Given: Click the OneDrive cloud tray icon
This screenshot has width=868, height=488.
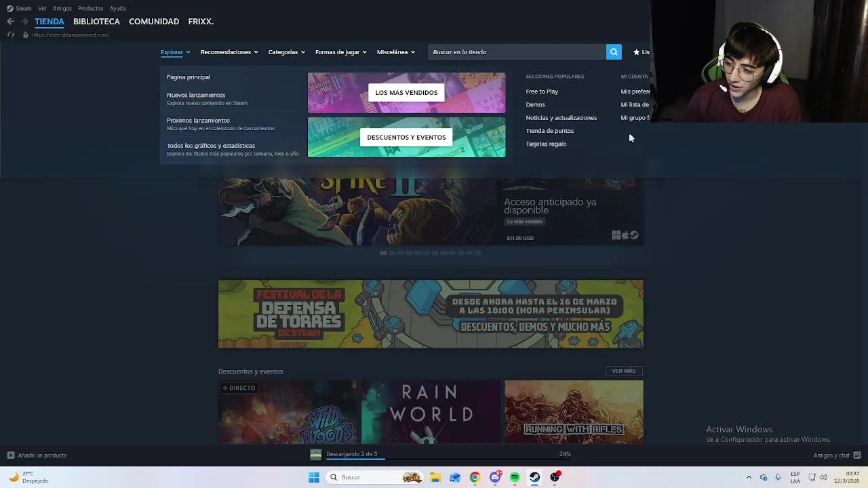Looking at the screenshot, I should tap(764, 477).
